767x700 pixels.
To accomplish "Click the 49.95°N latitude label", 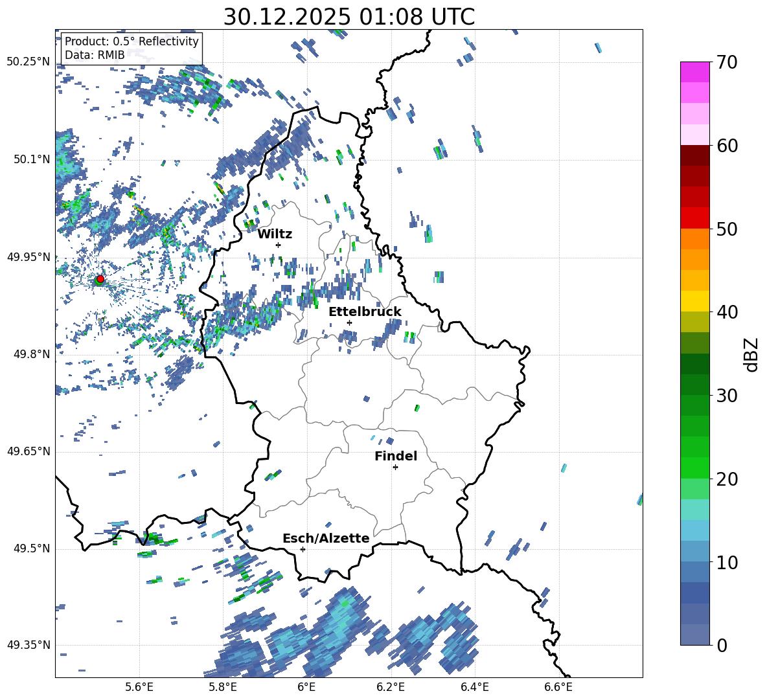I will [x=29, y=256].
